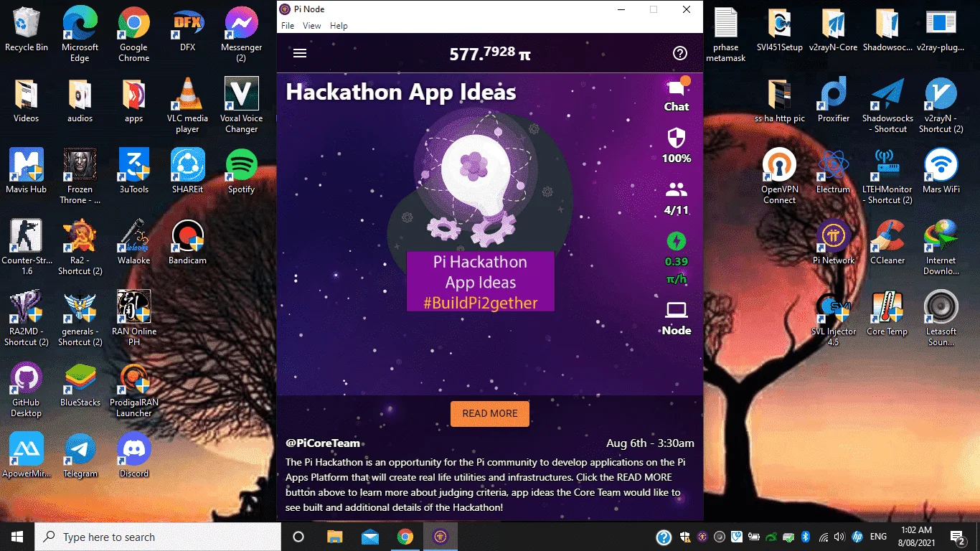Select the Messenger (2) desktop shortcut
Screen dimensions: 980x551
[241, 34]
